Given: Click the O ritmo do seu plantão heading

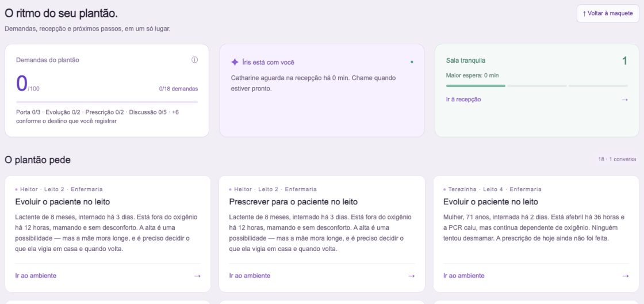Looking at the screenshot, I should [x=61, y=13].
